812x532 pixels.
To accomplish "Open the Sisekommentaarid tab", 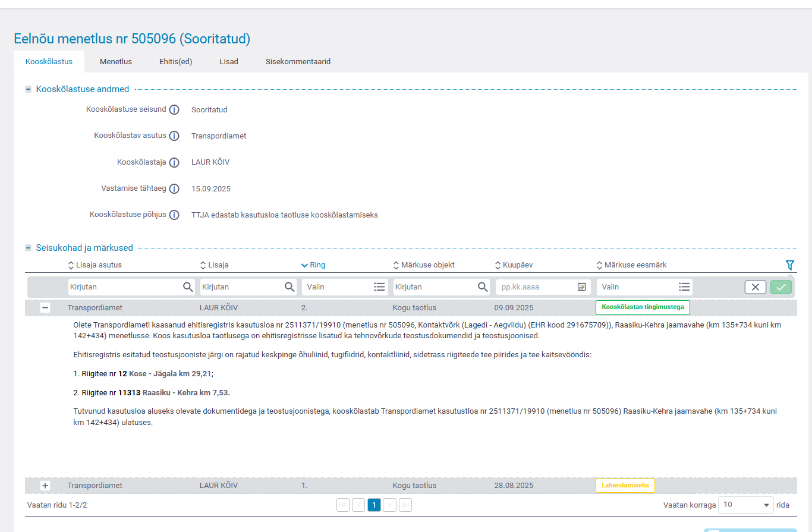I will pyautogui.click(x=298, y=62).
